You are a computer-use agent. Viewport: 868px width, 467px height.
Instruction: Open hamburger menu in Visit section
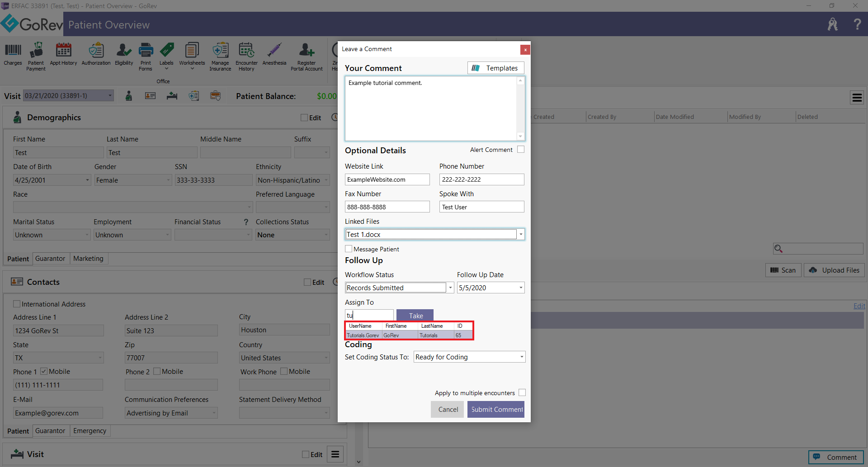(x=335, y=454)
